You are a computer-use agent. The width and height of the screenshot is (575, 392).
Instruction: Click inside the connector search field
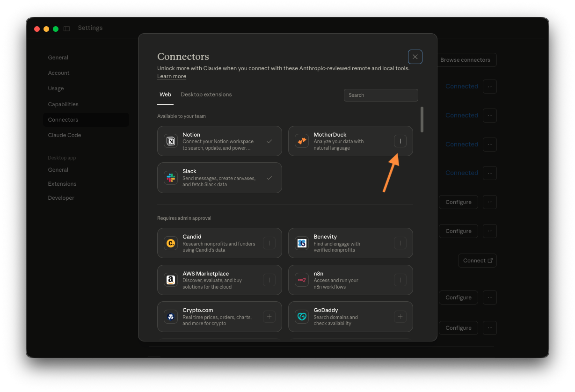[381, 95]
